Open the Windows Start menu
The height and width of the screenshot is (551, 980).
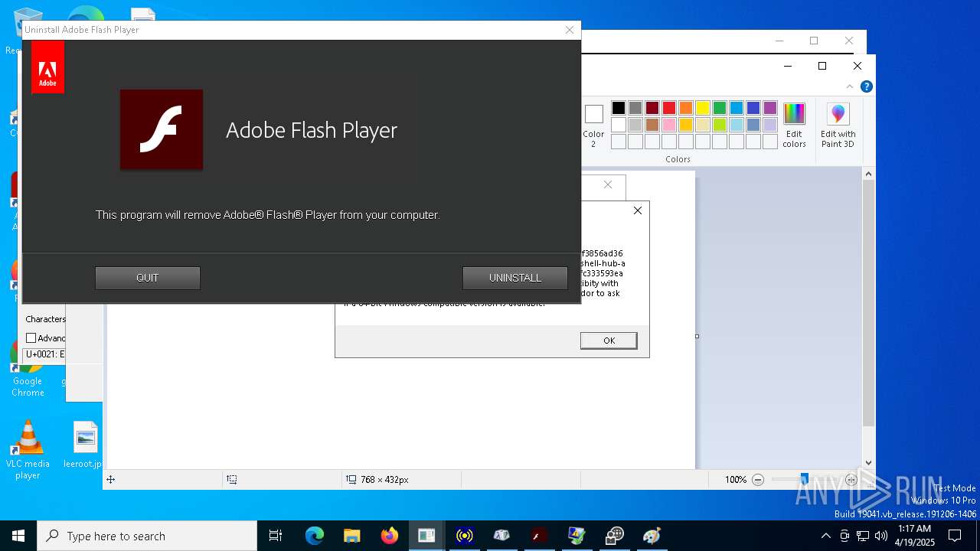[18, 536]
